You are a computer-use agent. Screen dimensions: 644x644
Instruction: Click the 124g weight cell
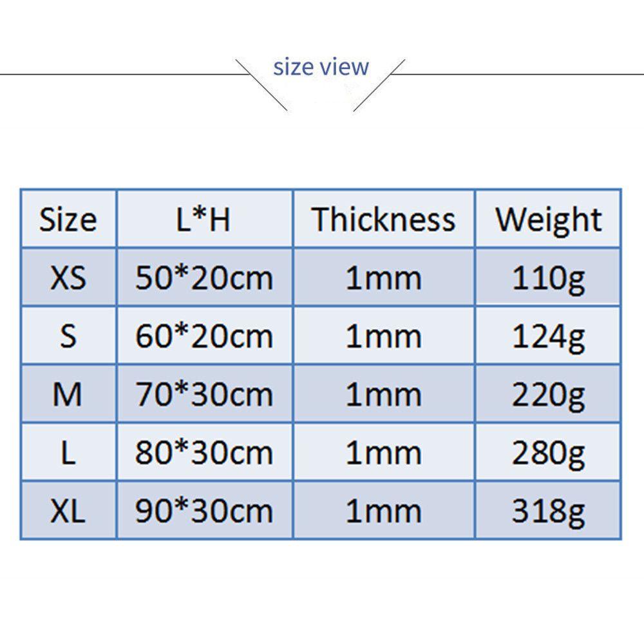point(548,336)
